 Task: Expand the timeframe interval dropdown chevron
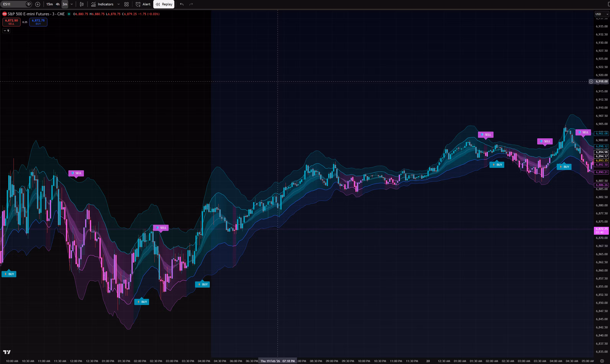coord(72,4)
